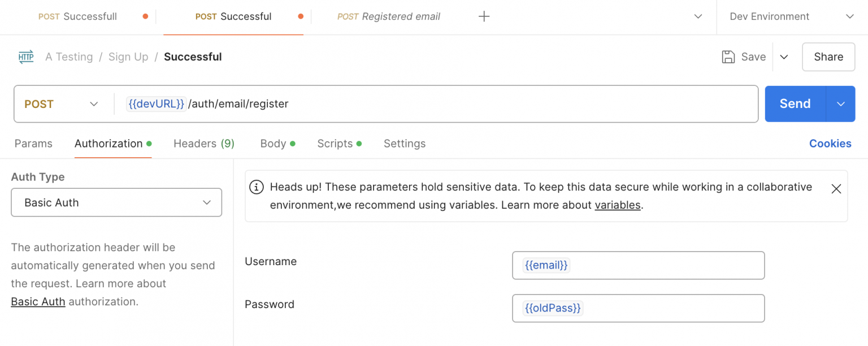The height and width of the screenshot is (346, 868).
Task: Switch to the Params tab
Action: tap(33, 144)
